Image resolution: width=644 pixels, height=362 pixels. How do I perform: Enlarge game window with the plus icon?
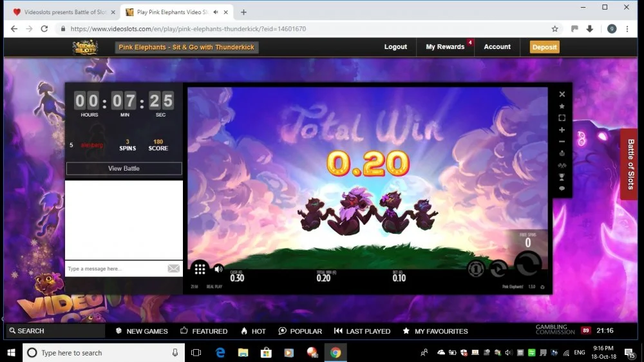click(562, 130)
